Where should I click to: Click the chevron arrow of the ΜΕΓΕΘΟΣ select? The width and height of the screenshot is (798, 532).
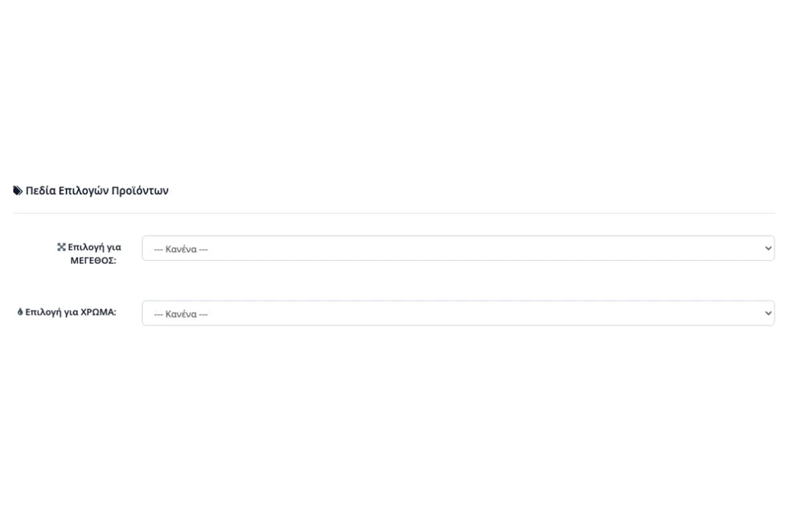pos(769,248)
